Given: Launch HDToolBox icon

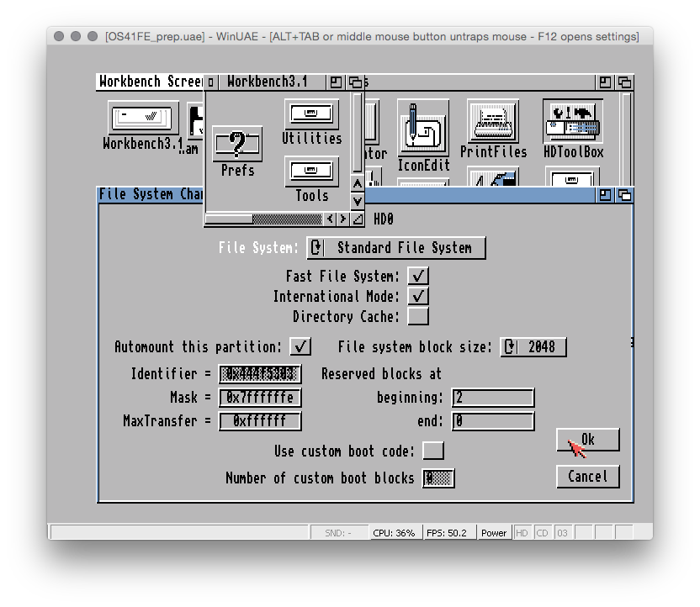Looking at the screenshot, I should coord(573,121).
